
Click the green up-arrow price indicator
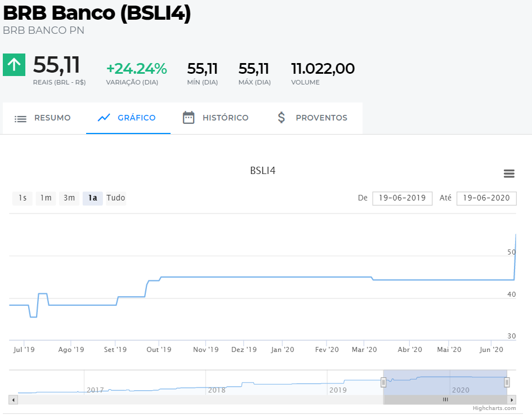coord(14,65)
